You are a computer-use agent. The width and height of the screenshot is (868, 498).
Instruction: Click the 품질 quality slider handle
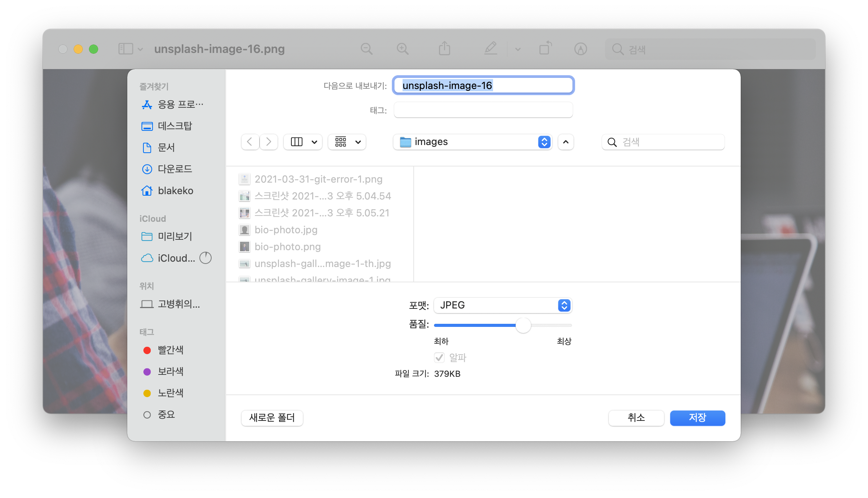click(523, 325)
